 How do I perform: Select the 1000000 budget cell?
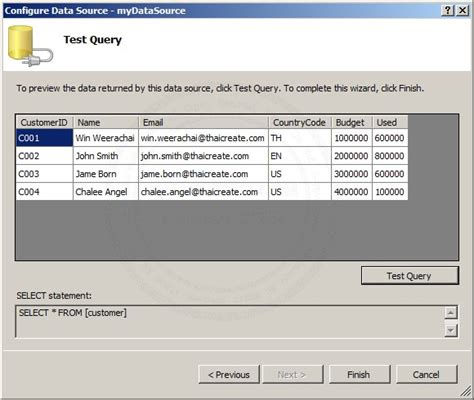pyautogui.click(x=352, y=138)
